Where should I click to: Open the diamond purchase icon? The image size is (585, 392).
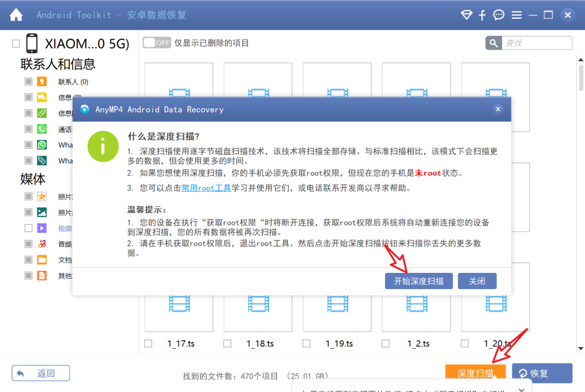[x=466, y=15]
